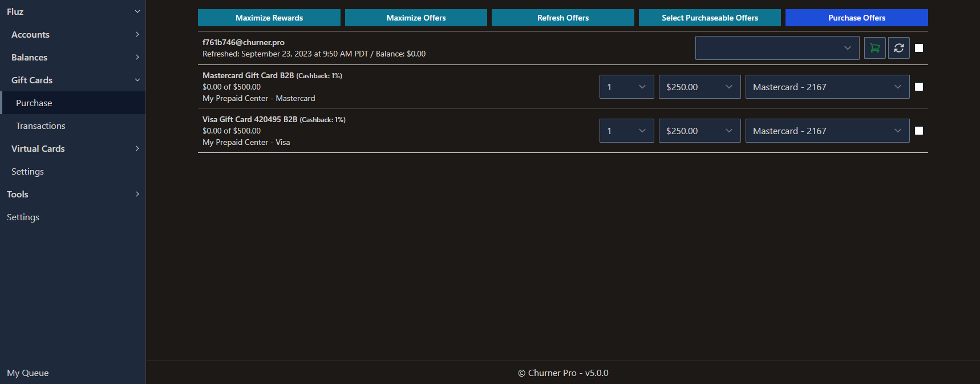Select Purchase under Gift Cards

coord(34,103)
